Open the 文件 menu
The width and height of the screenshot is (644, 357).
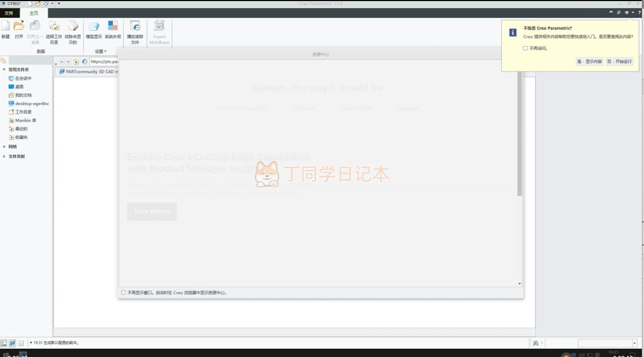tap(9, 13)
